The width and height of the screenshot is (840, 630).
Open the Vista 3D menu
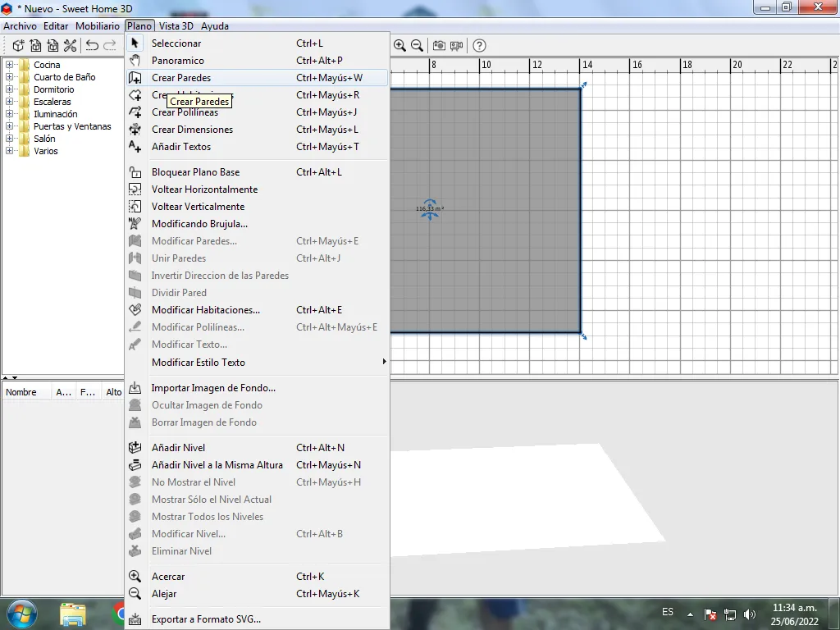coord(176,25)
